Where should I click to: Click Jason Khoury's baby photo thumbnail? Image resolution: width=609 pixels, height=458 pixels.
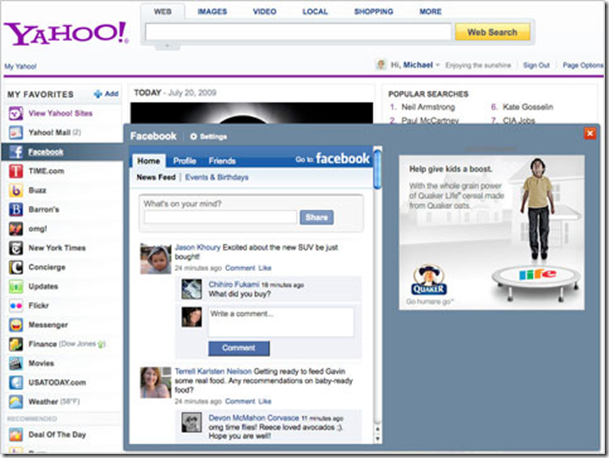[156, 259]
